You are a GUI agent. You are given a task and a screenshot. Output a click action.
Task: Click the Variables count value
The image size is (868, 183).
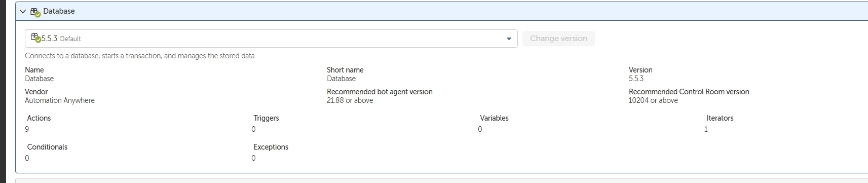(480, 129)
